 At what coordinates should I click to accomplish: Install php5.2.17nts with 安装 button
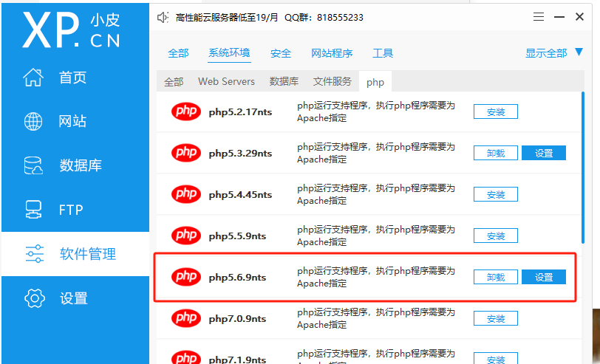pyautogui.click(x=496, y=111)
